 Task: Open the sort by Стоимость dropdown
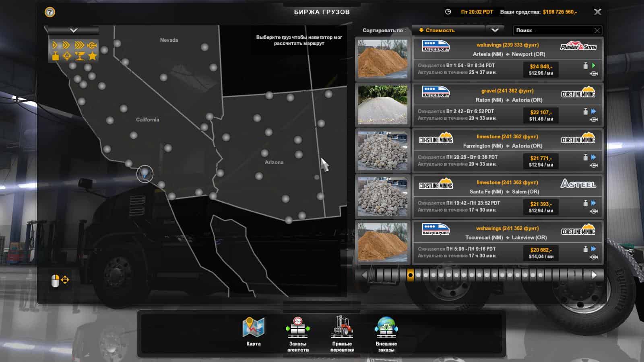(449, 31)
